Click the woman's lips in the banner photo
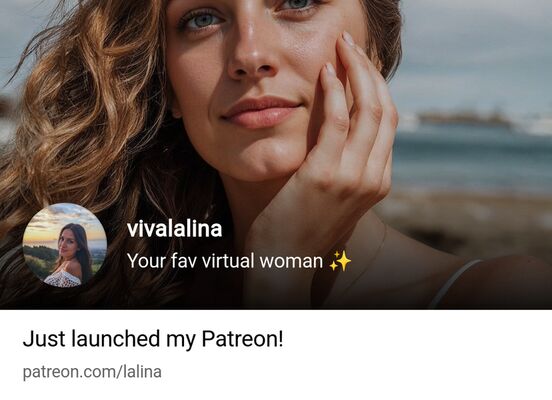This screenshot has width=552, height=400. [x=261, y=112]
